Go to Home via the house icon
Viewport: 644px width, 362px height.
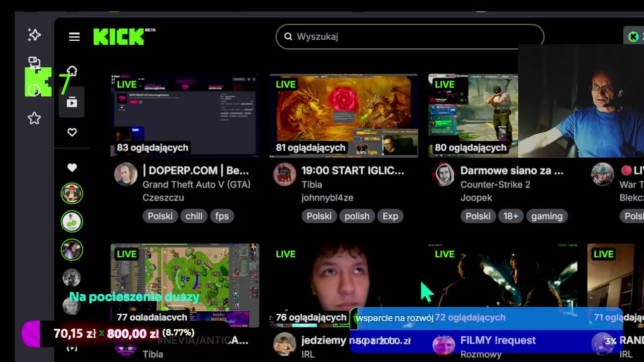pos(72,71)
